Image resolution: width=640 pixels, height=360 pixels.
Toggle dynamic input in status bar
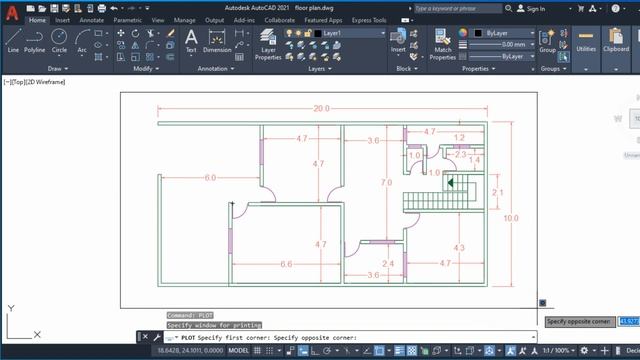click(x=303, y=351)
